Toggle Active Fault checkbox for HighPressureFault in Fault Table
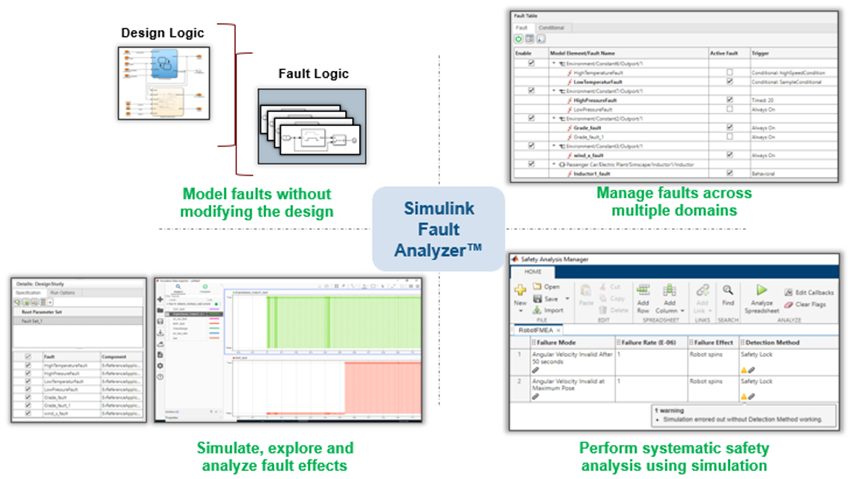The height and width of the screenshot is (479, 861). point(729,99)
